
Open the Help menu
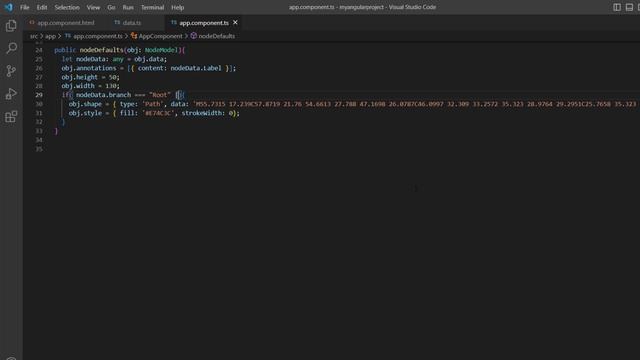pyautogui.click(x=178, y=7)
